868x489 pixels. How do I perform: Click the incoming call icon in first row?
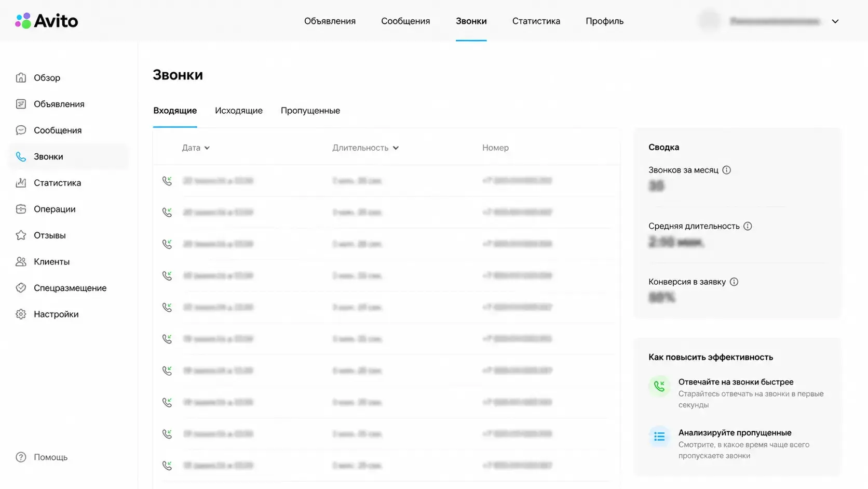167,180
